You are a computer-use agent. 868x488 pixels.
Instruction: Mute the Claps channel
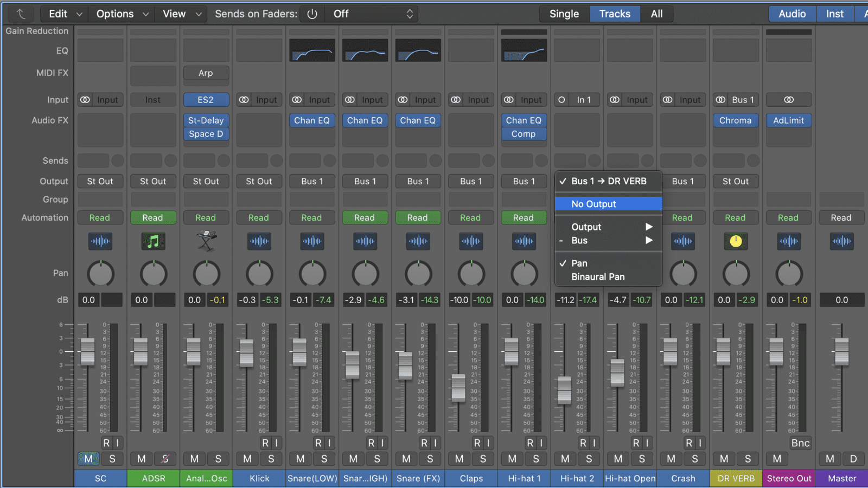tap(459, 459)
